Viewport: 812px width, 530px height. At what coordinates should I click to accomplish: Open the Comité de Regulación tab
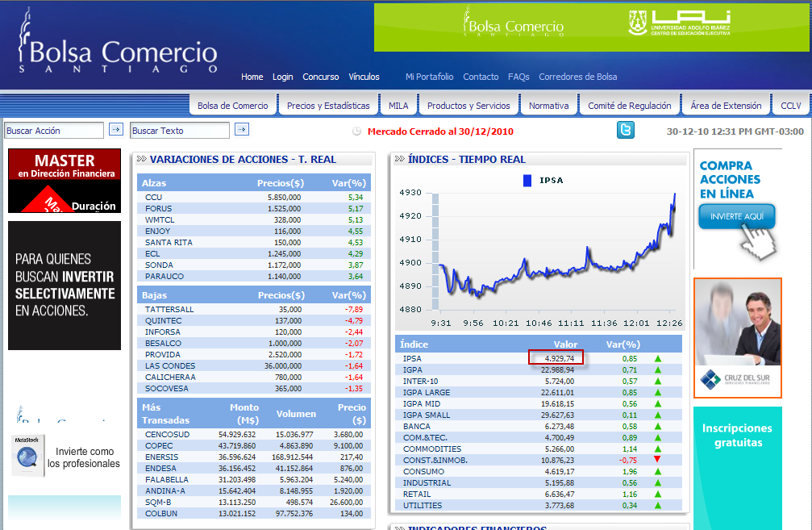pos(629,106)
